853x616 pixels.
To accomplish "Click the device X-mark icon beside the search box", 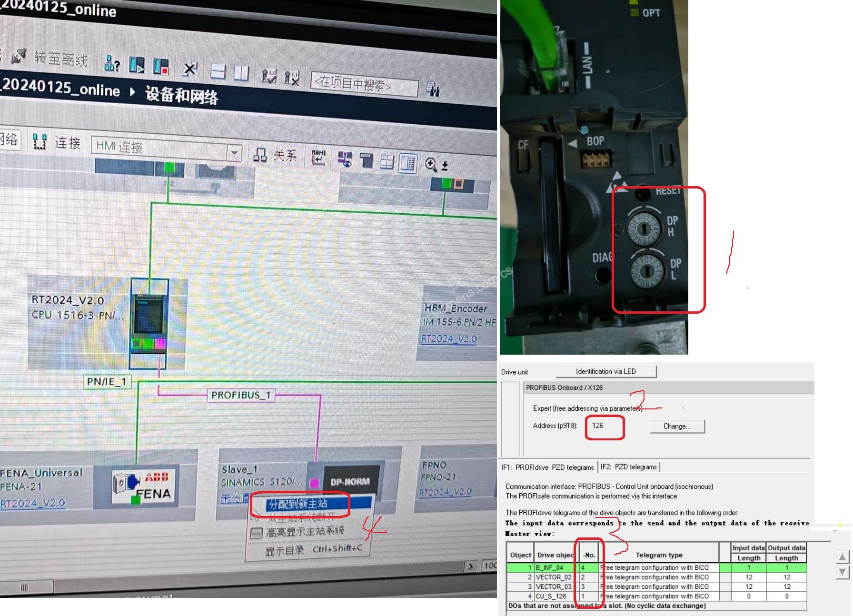I will pos(291,77).
